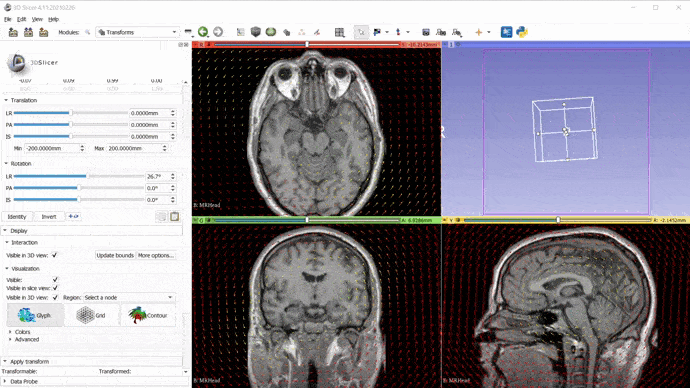Open the Modules Transforms dropdown
The height and width of the screenshot is (388, 690).
[x=137, y=32]
